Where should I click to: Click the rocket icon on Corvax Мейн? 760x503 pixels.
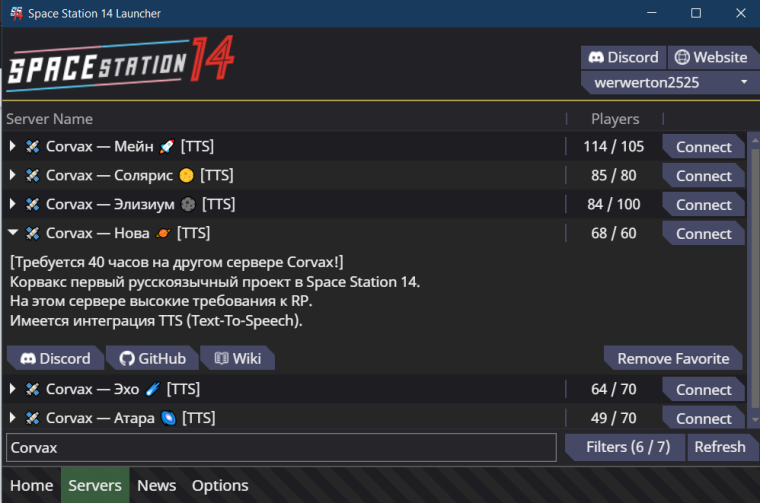click(167, 146)
